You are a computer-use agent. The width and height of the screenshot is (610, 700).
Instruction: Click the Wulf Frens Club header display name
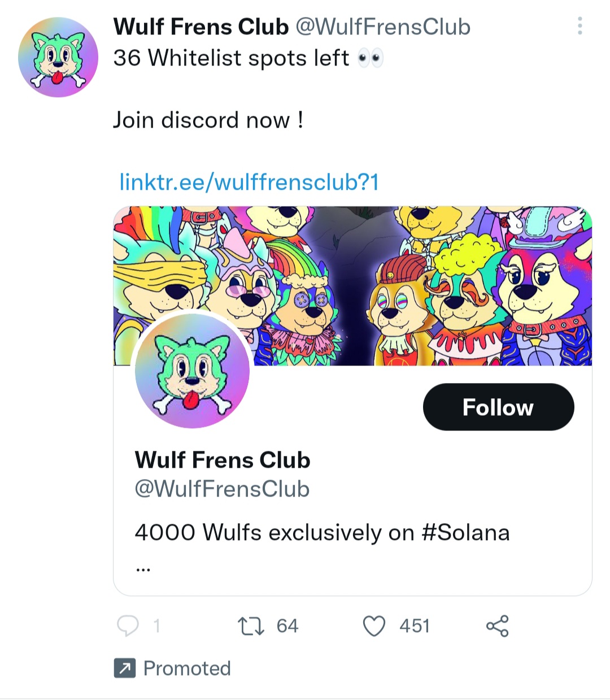(201, 27)
